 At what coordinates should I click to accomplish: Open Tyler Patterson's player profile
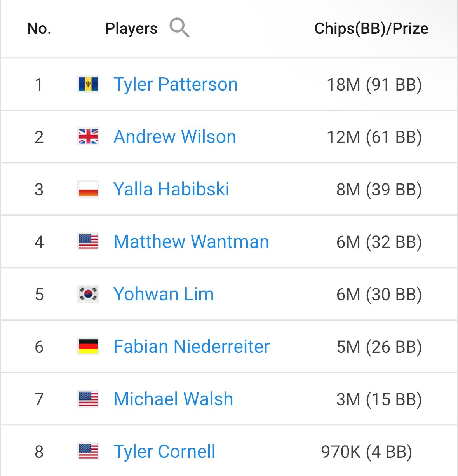coord(175,84)
